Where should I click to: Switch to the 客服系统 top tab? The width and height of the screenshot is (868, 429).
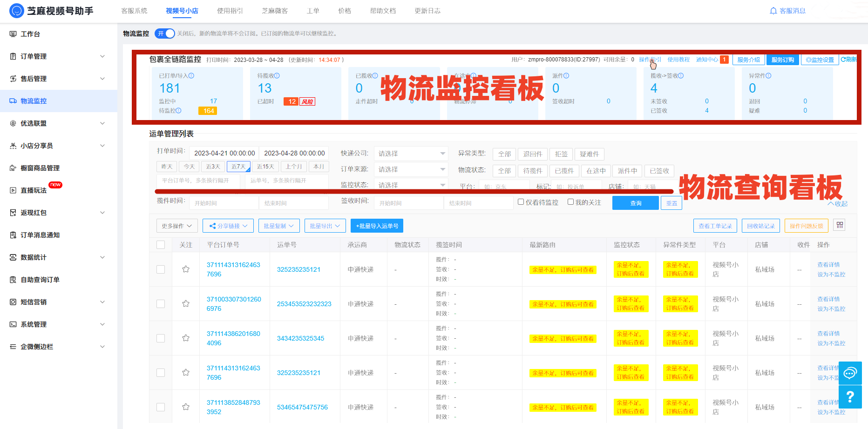click(x=134, y=11)
